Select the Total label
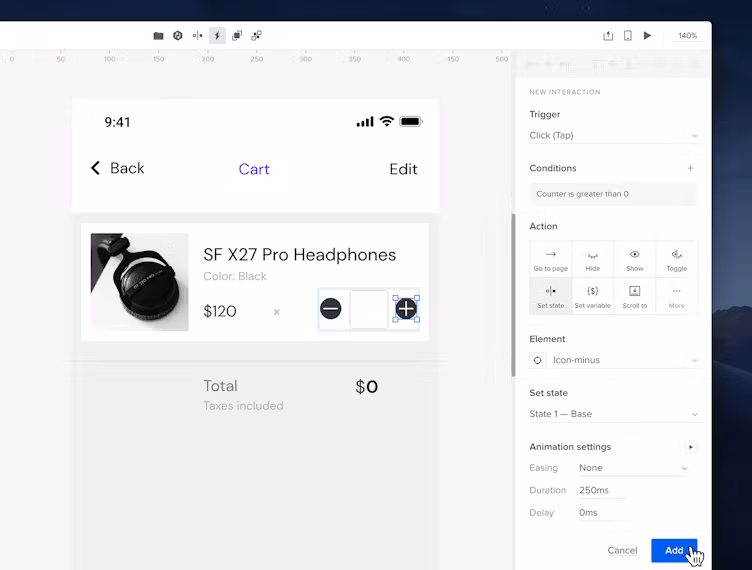The width and height of the screenshot is (752, 570). pyautogui.click(x=220, y=386)
